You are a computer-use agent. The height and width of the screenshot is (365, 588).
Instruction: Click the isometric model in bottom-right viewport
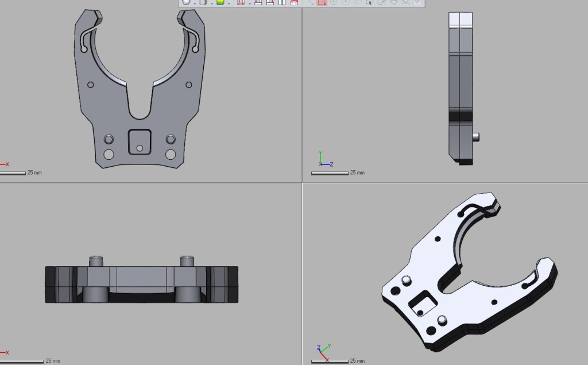click(x=468, y=270)
